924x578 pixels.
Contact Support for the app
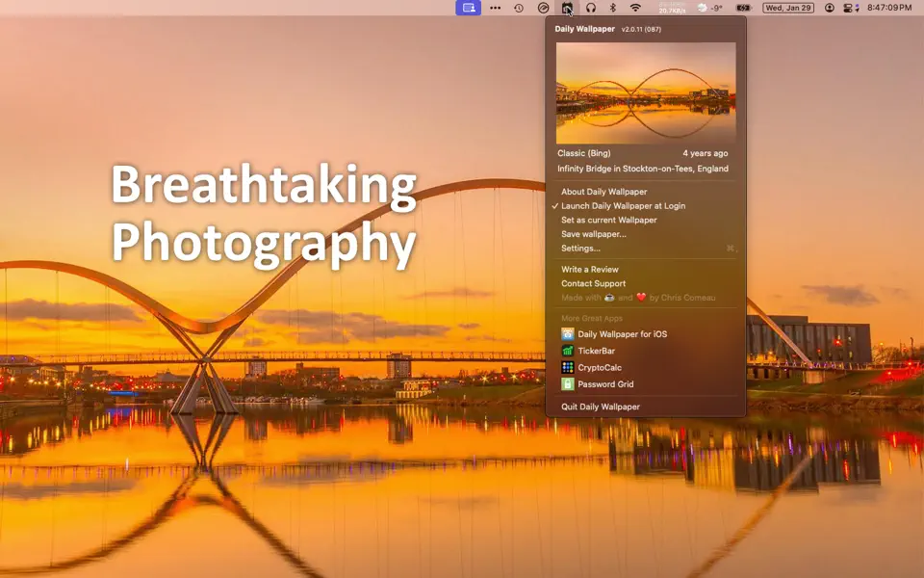tap(592, 283)
